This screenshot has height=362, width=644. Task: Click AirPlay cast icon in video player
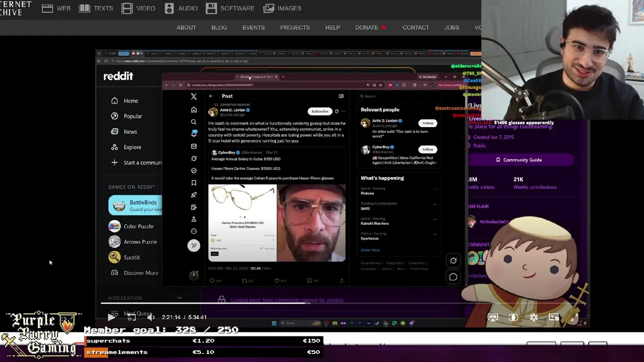click(493, 317)
